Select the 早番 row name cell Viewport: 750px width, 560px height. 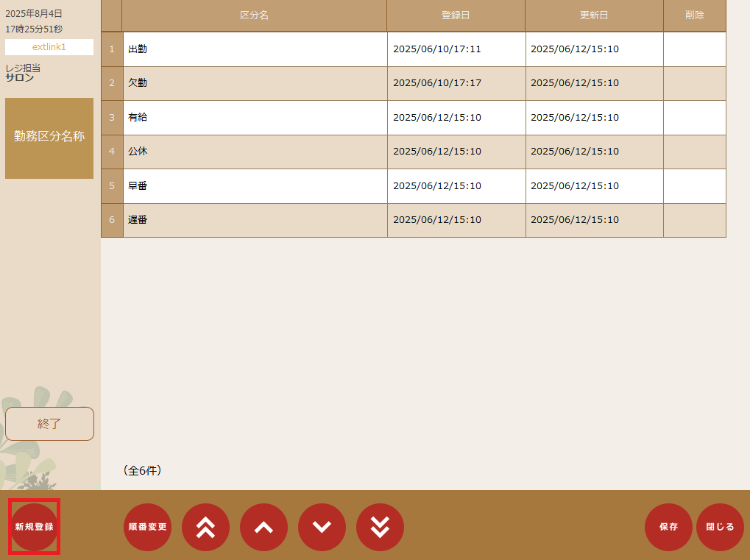tap(255, 186)
